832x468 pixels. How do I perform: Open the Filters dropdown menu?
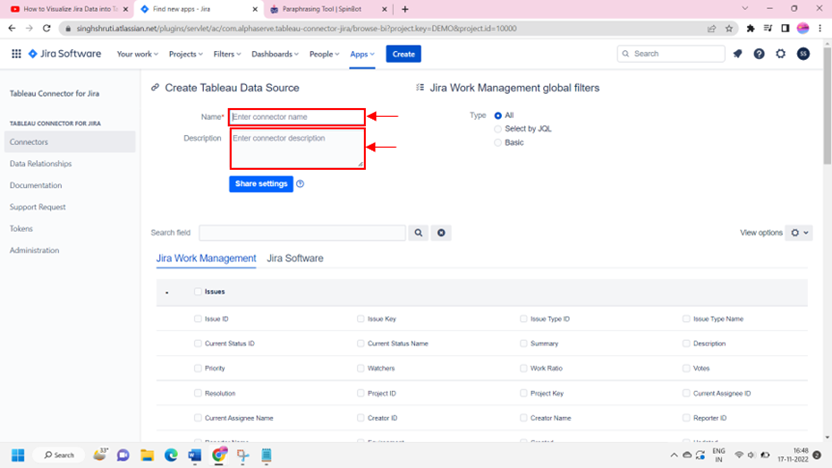[x=227, y=54]
